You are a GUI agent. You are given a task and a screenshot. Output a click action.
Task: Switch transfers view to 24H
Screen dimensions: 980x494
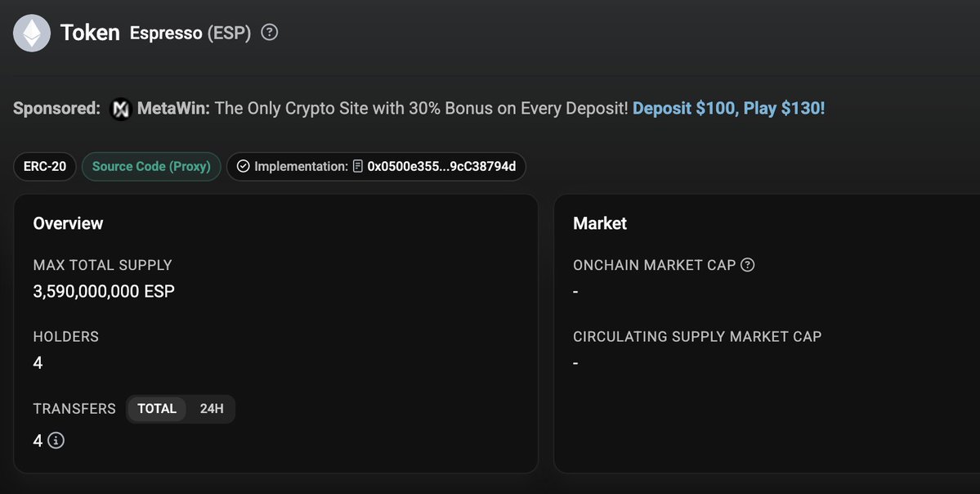(x=212, y=409)
